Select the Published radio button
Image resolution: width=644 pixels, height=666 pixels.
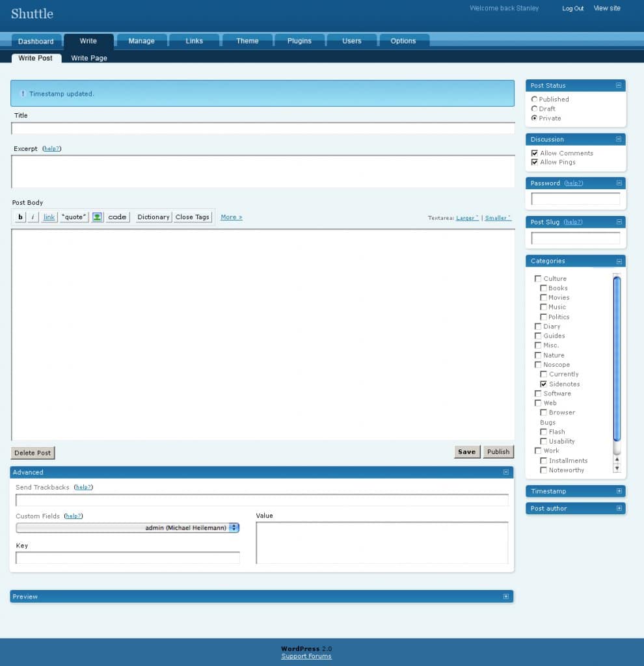[x=535, y=99]
